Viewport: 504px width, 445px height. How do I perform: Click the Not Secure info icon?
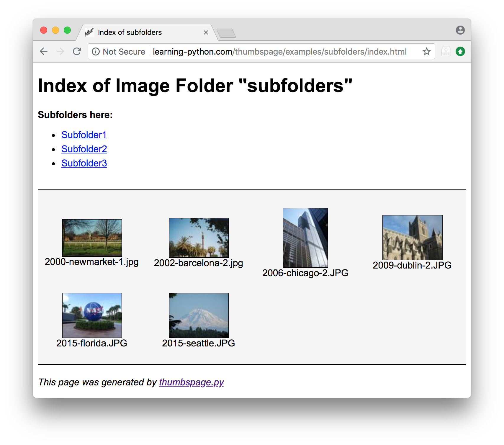[x=96, y=52]
